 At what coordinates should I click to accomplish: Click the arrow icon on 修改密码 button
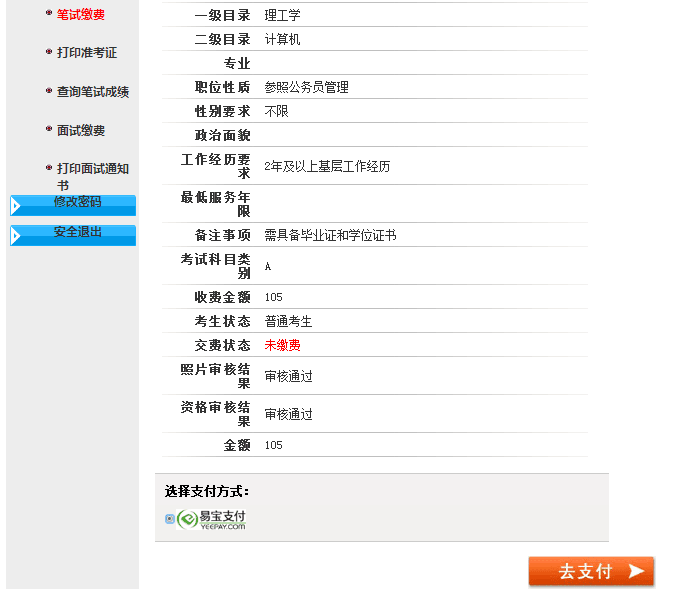pos(16,206)
